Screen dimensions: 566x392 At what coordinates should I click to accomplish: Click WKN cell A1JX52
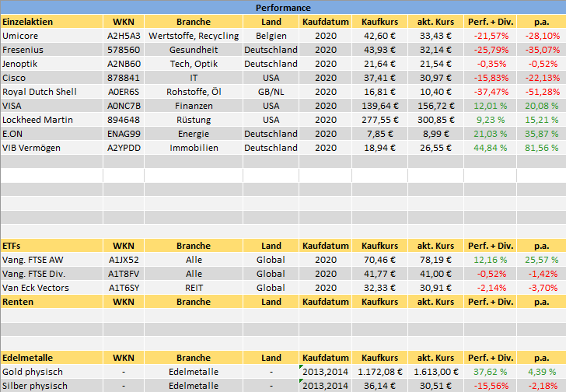[x=124, y=260]
